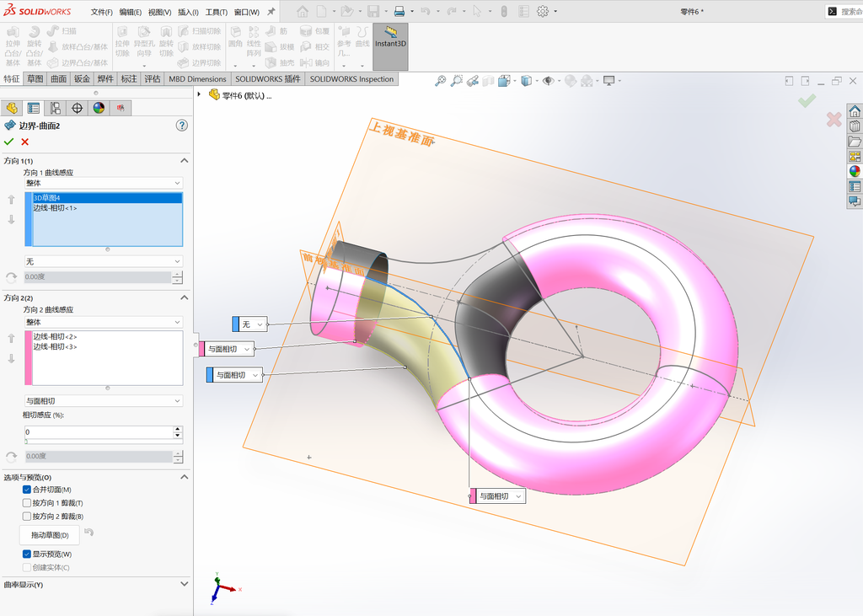Open the 方向 1 曲线感应 dropdown
Viewport: 863px width, 616px height.
pos(104,183)
